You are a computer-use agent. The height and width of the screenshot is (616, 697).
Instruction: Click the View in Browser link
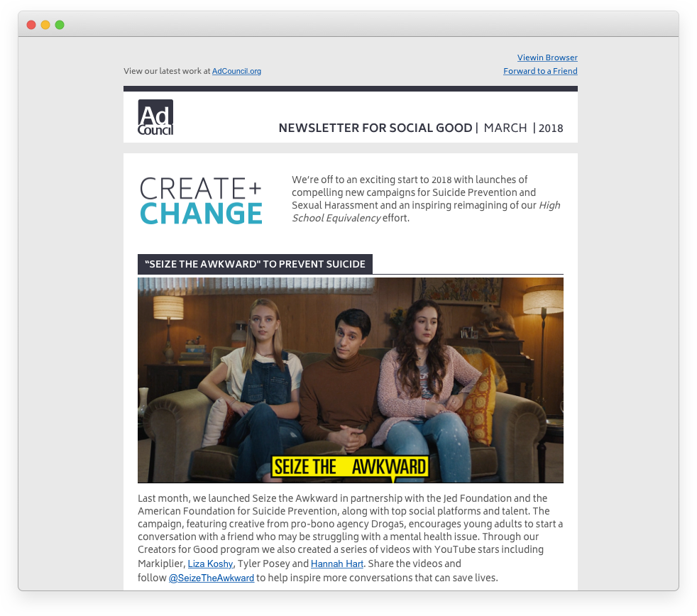(x=547, y=57)
